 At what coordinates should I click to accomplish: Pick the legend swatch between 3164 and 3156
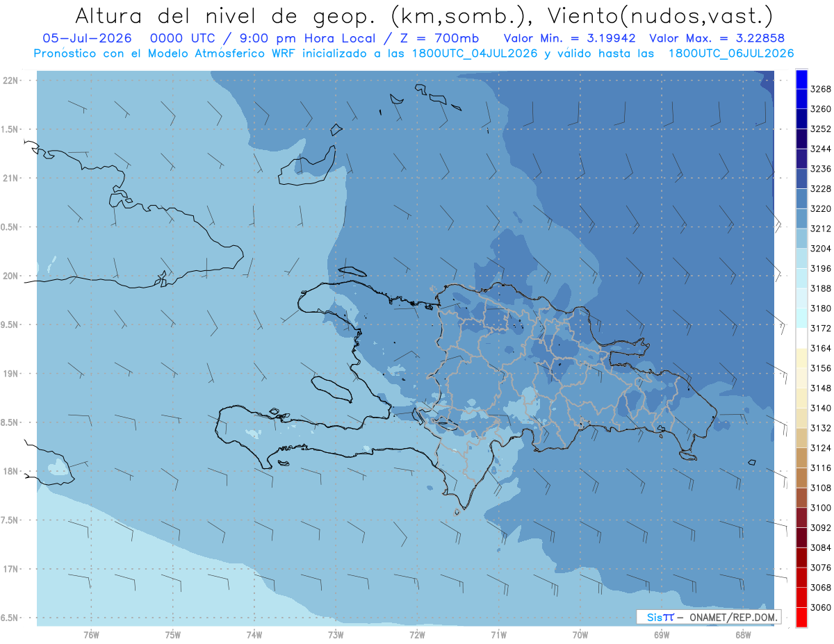[801, 358]
